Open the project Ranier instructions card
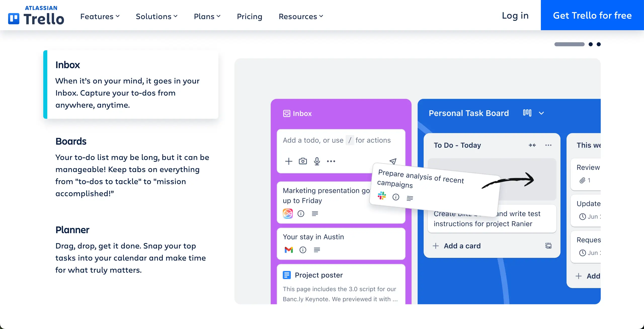The width and height of the screenshot is (644, 329). (492, 219)
